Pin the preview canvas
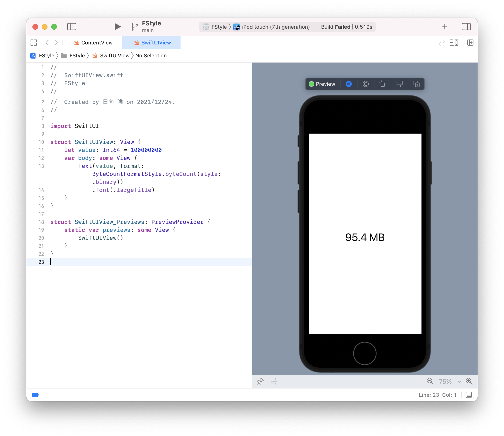 (x=260, y=381)
